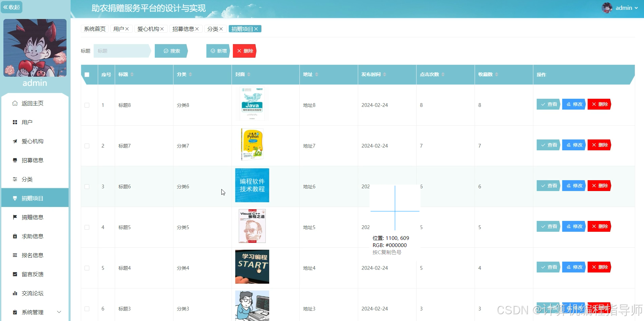Check the checkbox for row 标题3
Screen dimensions: 644x321
[x=87, y=309]
